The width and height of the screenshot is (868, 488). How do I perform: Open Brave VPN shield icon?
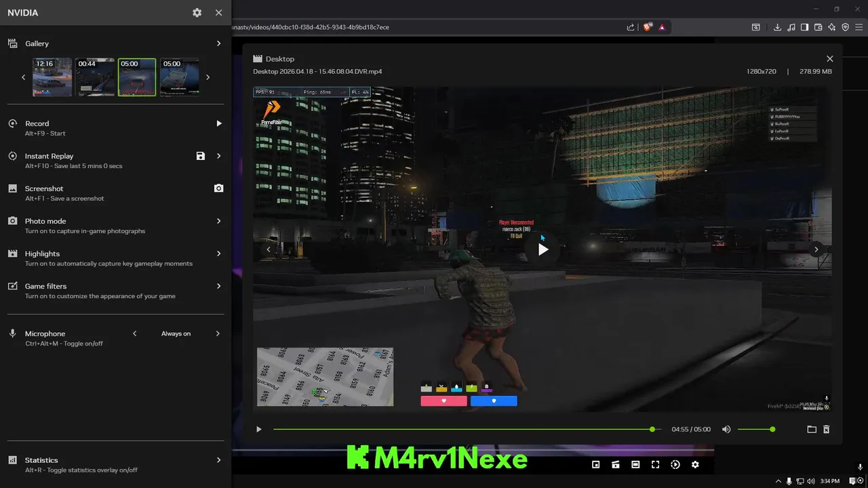846,27
